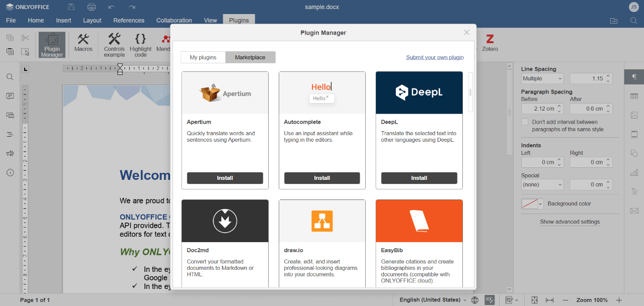Click the Print icon in title bar

[x=91, y=7]
